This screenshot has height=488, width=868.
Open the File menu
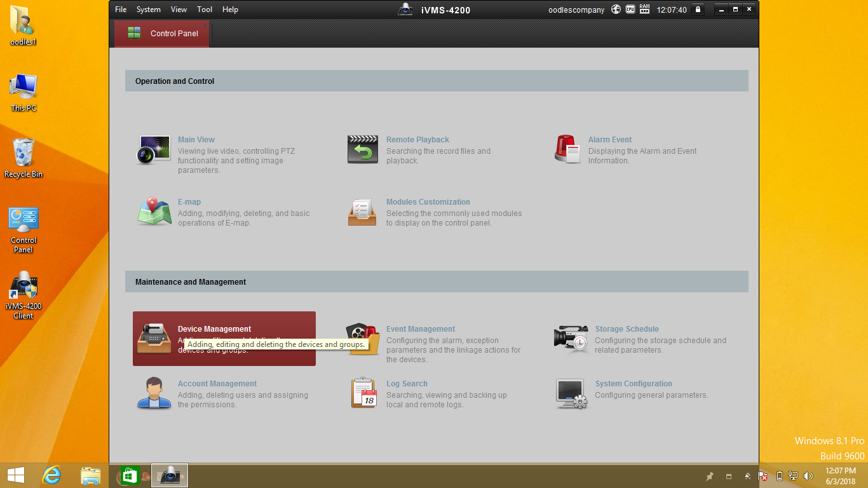click(x=121, y=10)
